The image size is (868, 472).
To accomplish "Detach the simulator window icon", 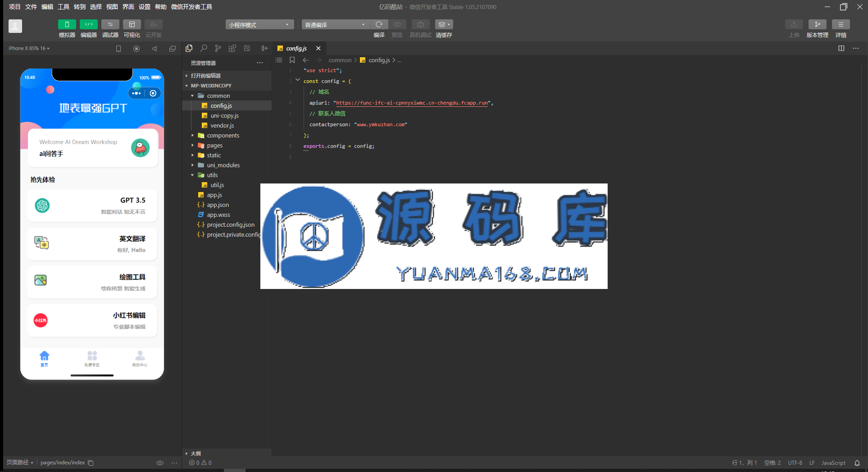I will click(173, 49).
